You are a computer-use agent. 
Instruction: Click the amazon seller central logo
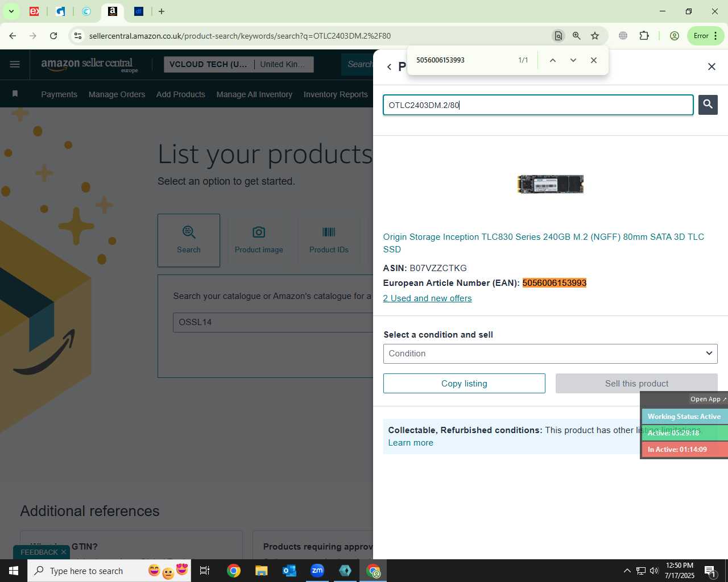(x=89, y=64)
